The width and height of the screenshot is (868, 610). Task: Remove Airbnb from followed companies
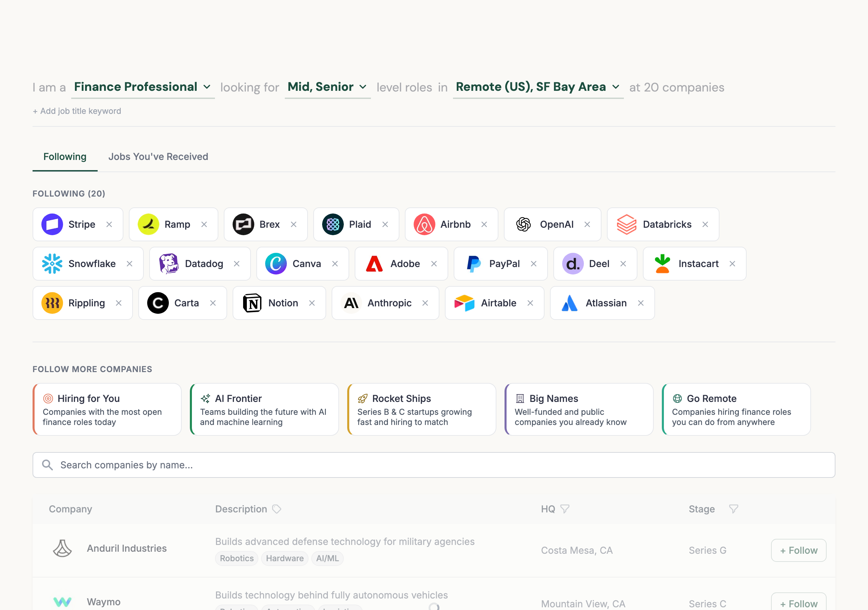(x=485, y=224)
